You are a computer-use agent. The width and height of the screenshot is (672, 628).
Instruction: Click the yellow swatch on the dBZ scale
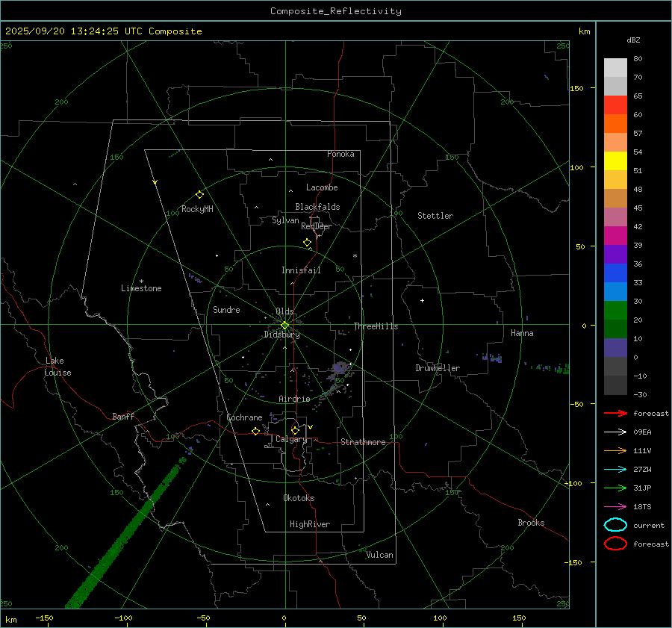615,161
